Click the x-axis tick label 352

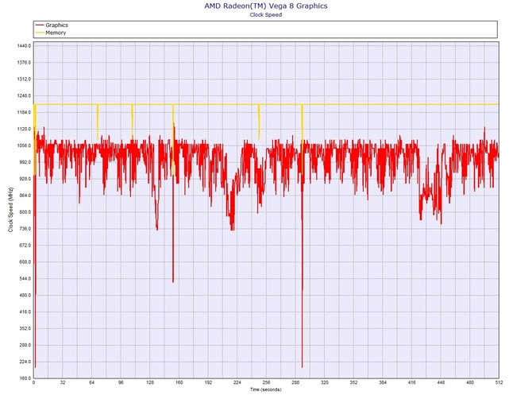(x=354, y=382)
